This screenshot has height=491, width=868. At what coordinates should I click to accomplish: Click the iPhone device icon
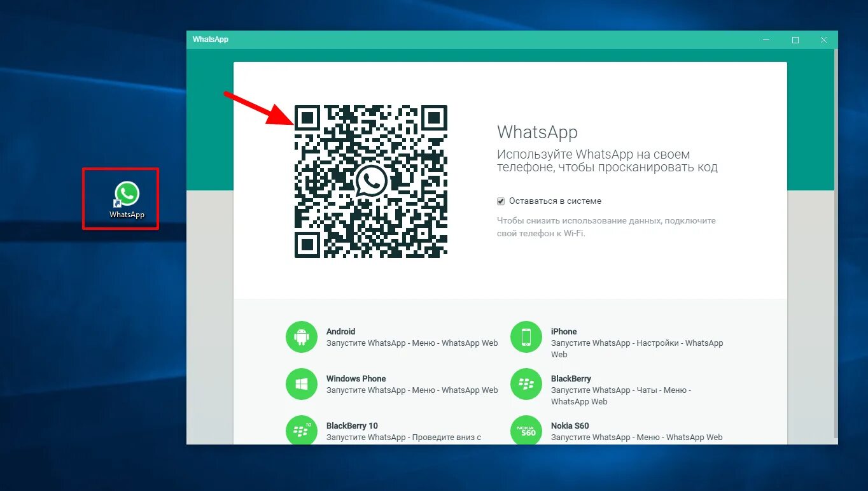[x=526, y=337]
